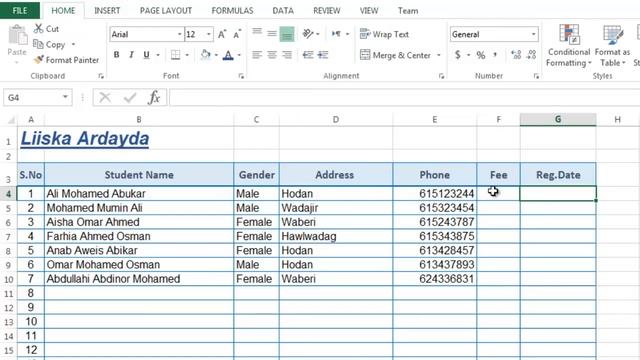640x360 pixels.
Task: Select column G header
Action: [558, 119]
